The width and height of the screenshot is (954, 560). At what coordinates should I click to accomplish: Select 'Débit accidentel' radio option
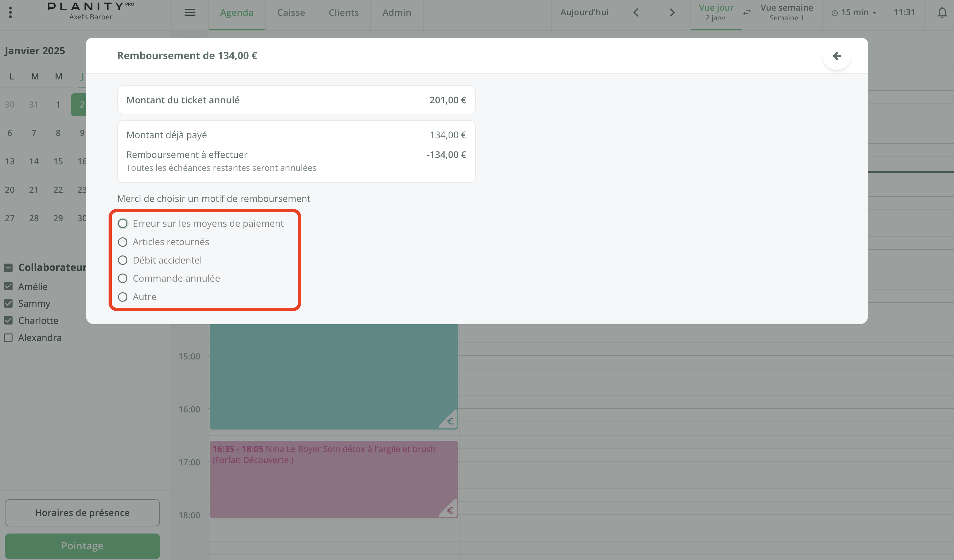pyautogui.click(x=123, y=260)
